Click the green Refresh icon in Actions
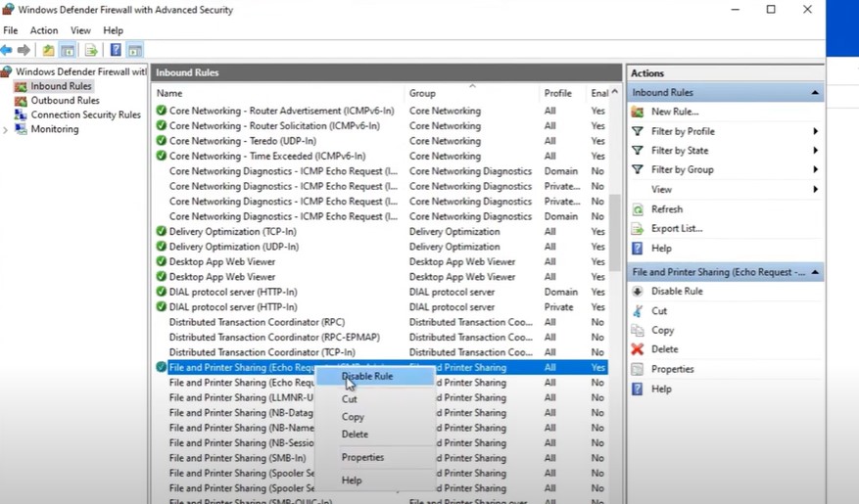 point(637,209)
